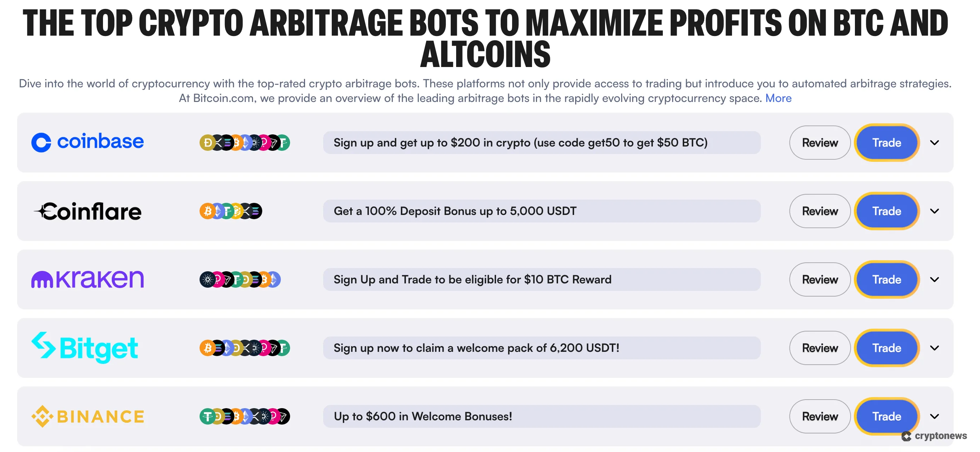Expand the Coinbase row details
980x452 pixels.
(x=935, y=143)
